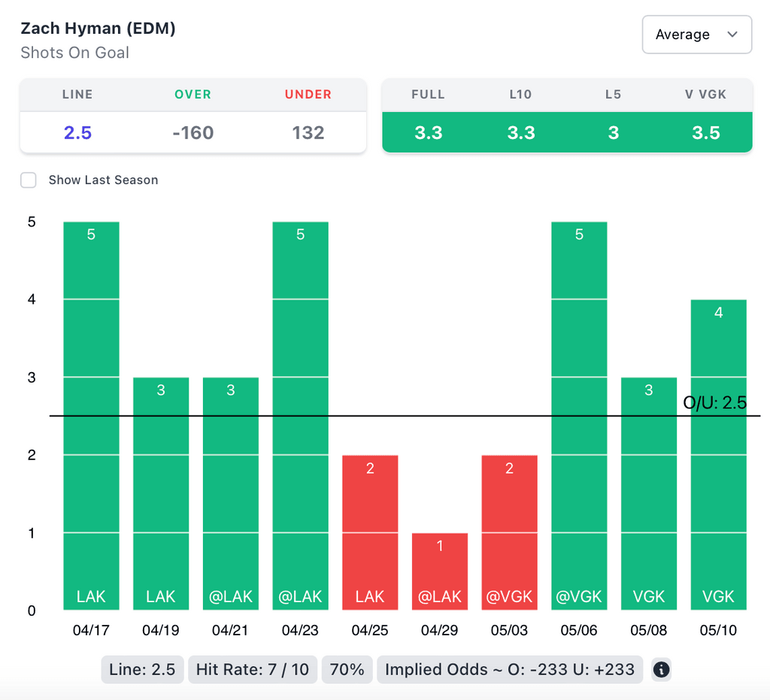Click the info icon beside implied odds

tap(661, 669)
